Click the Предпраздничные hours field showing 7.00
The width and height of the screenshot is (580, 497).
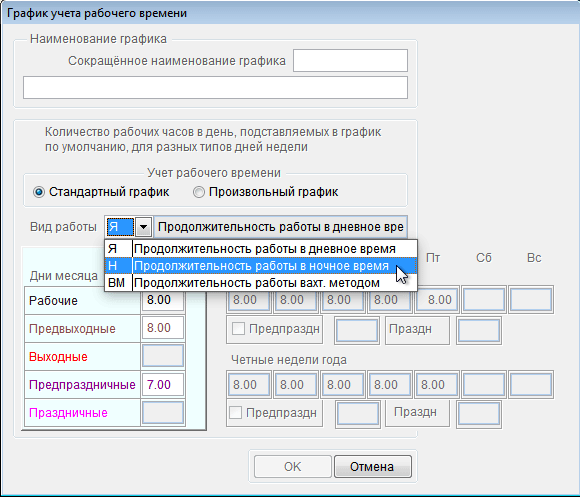(162, 385)
